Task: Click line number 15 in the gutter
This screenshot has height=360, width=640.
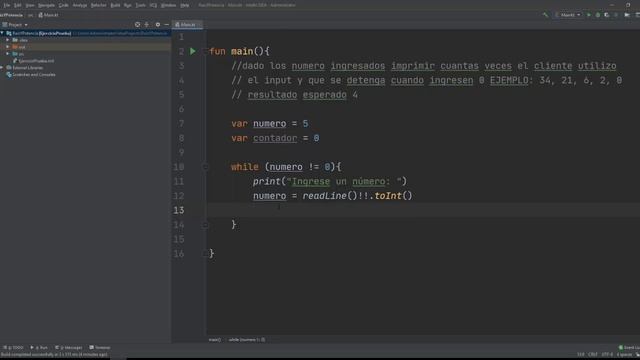Action: (x=179, y=239)
